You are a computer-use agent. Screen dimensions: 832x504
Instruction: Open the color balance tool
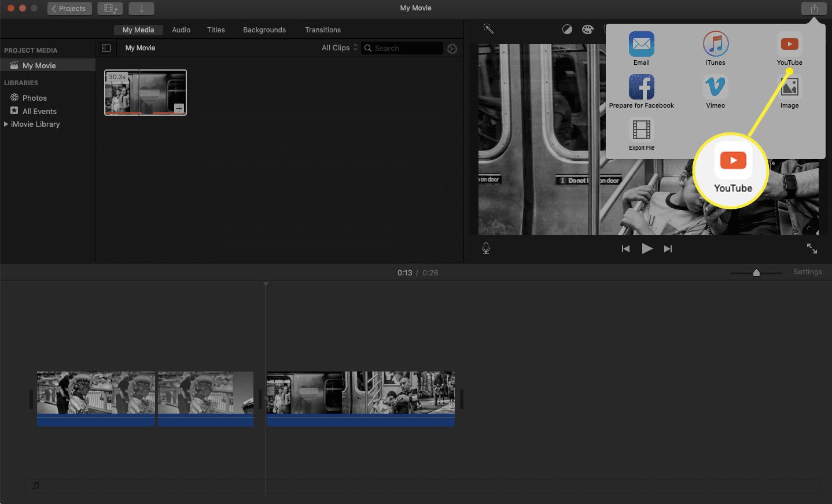click(567, 30)
